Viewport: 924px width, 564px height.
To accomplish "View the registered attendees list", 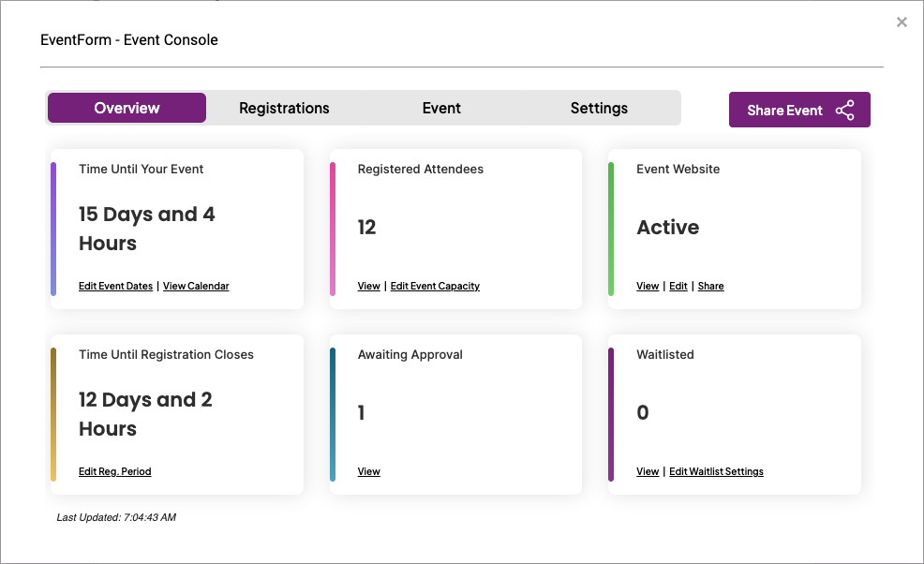I will pos(368,286).
